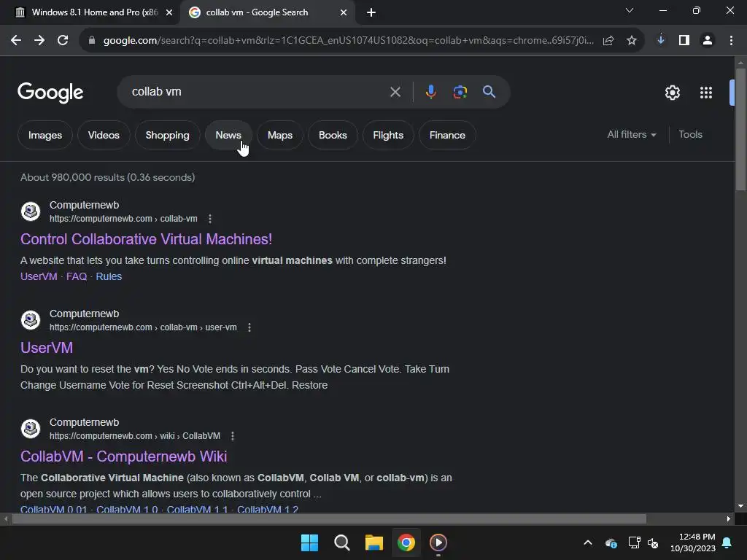Clear the search box with X
This screenshot has width=747, height=560.
click(x=395, y=92)
